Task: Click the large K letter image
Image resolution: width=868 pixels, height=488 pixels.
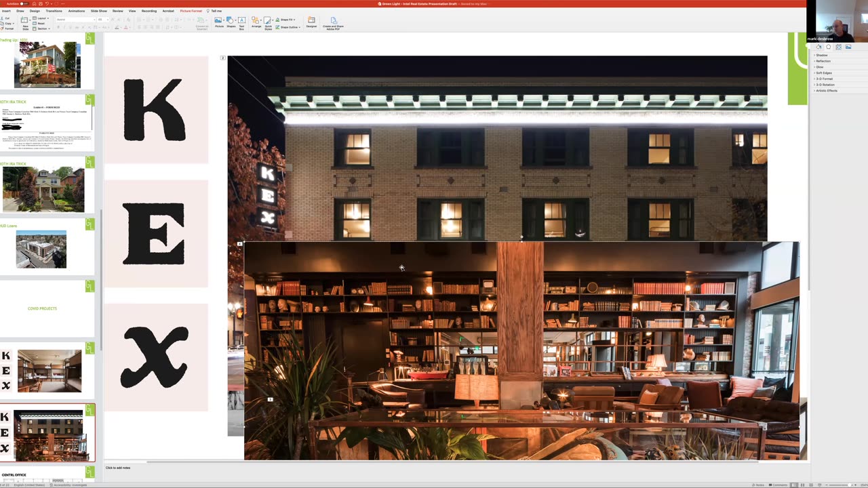Action: 155,110
